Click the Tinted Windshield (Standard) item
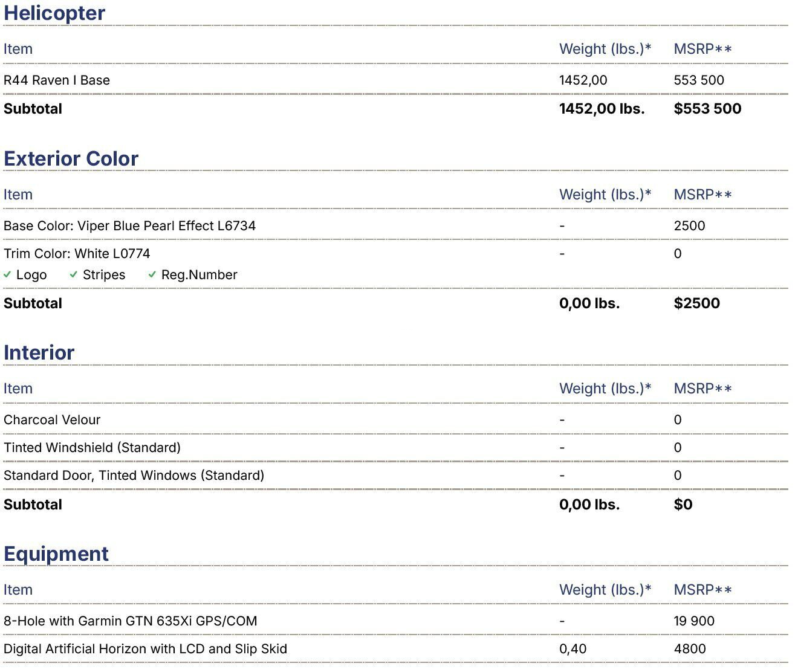 92,448
